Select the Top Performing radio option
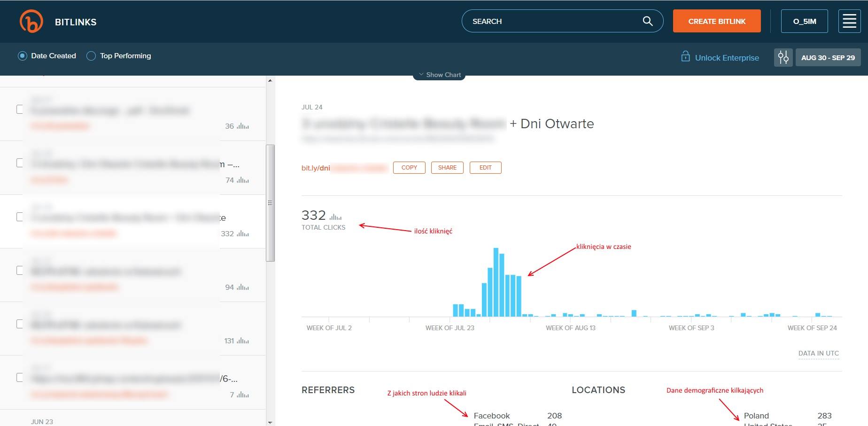This screenshot has width=868, height=426. pos(91,55)
